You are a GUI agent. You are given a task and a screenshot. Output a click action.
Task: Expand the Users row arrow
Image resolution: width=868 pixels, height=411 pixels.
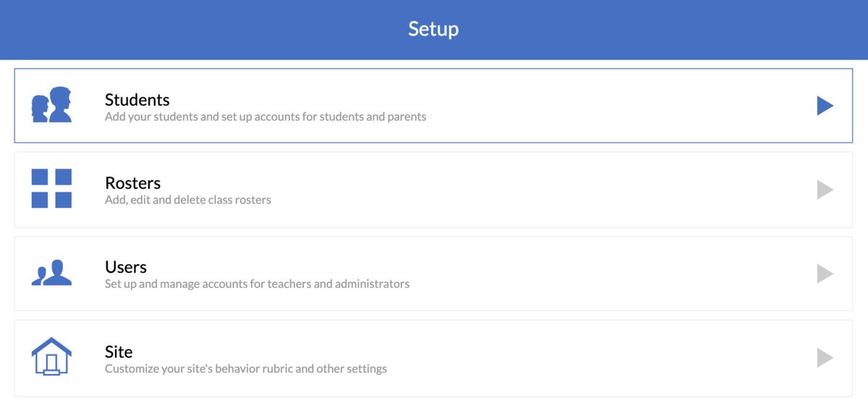[x=825, y=274]
